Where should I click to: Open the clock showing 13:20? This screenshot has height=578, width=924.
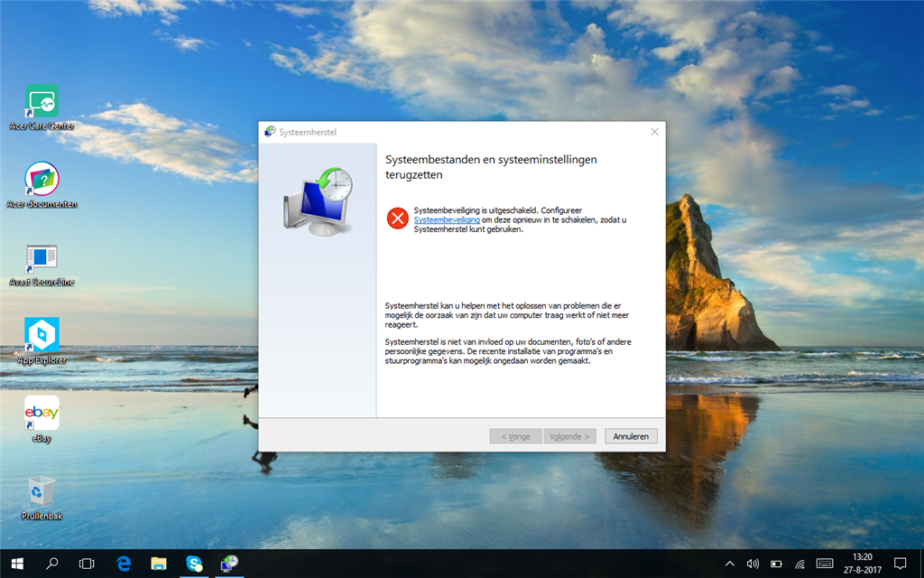[862, 564]
